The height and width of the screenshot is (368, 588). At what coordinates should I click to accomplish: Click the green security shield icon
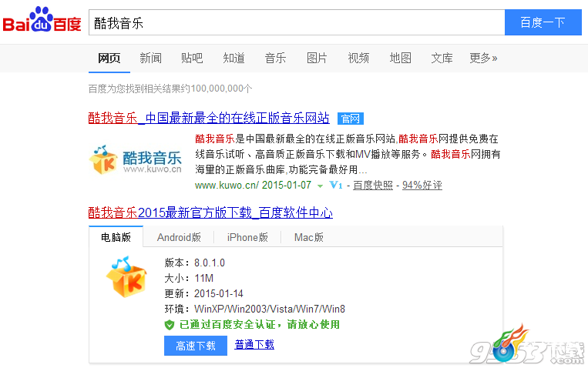pos(170,325)
